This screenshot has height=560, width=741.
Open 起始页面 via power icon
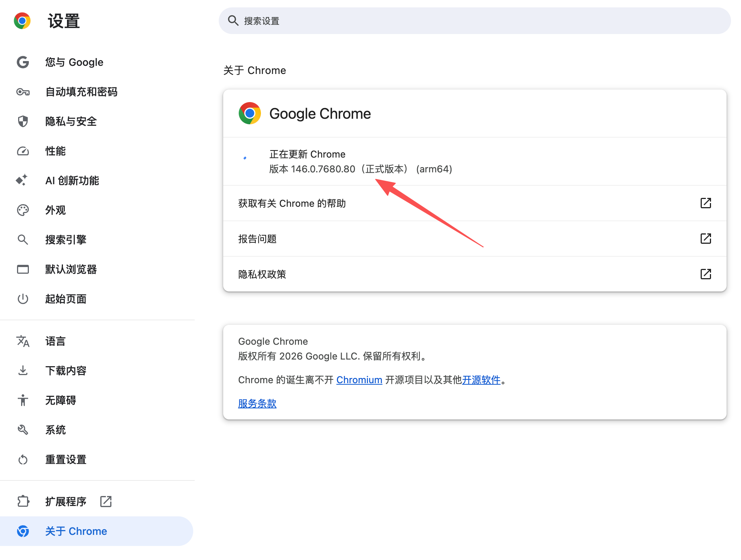pos(23,299)
